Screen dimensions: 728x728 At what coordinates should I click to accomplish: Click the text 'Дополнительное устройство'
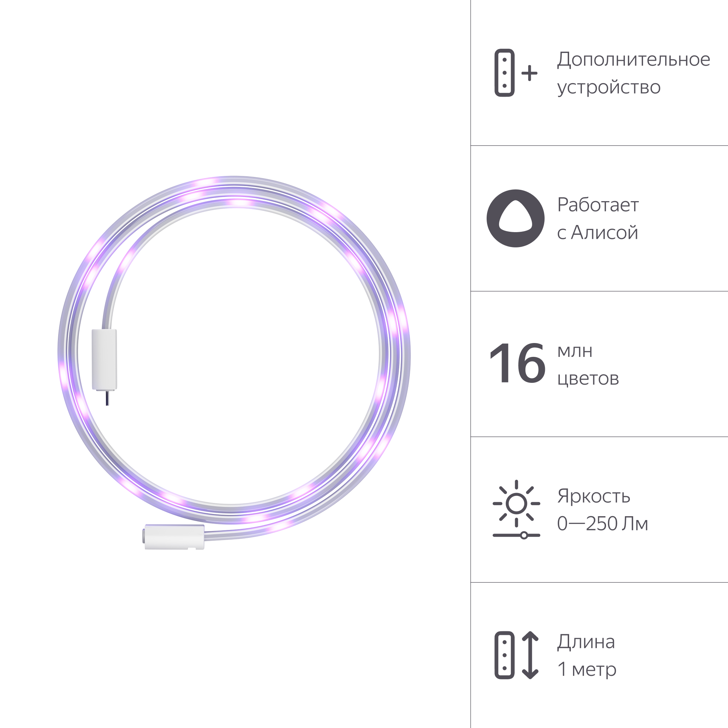(x=633, y=73)
